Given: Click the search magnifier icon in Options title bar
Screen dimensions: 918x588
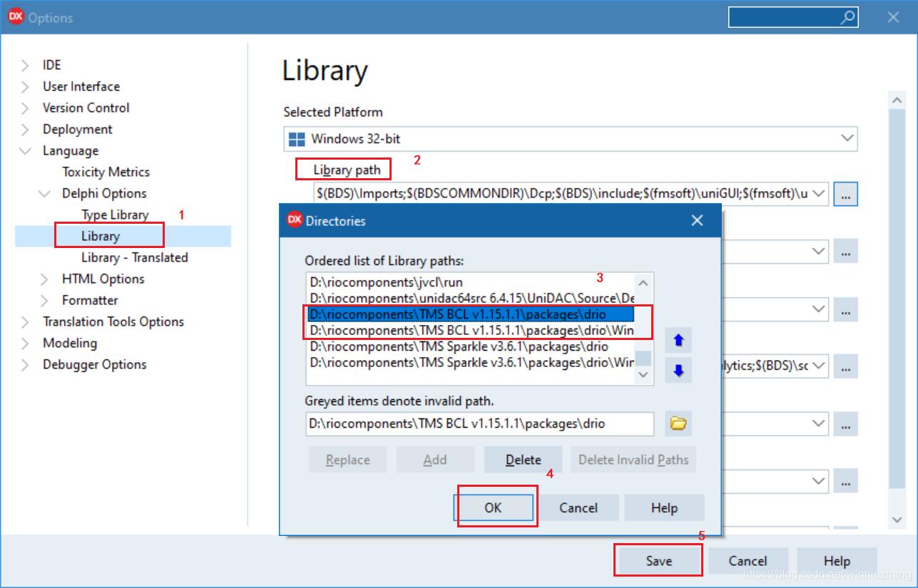Looking at the screenshot, I should point(847,18).
